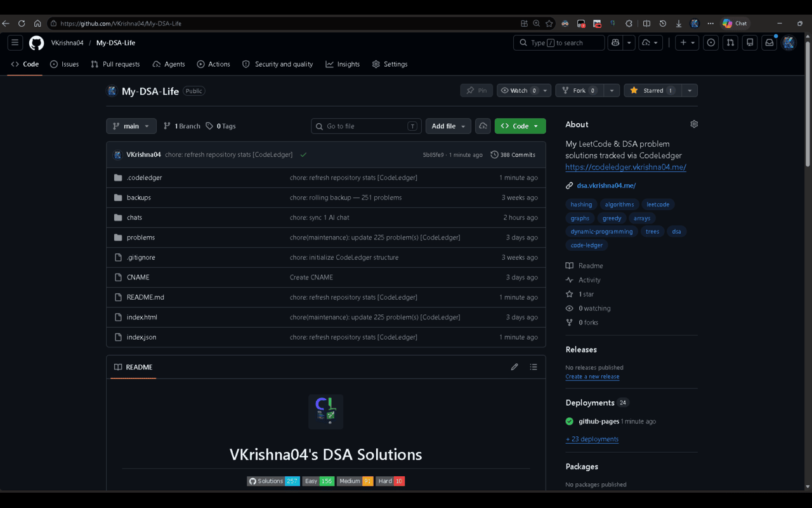Open Copilot chat icon in GitHub header
This screenshot has width=812, height=508.
[x=615, y=43]
